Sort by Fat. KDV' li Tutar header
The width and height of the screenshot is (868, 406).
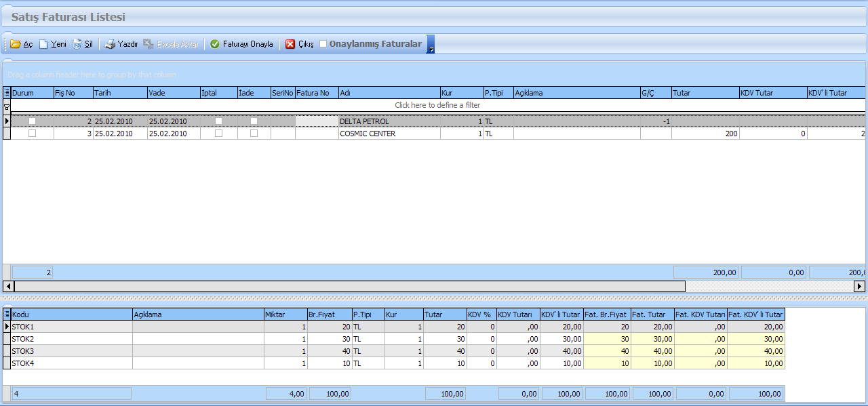point(756,314)
